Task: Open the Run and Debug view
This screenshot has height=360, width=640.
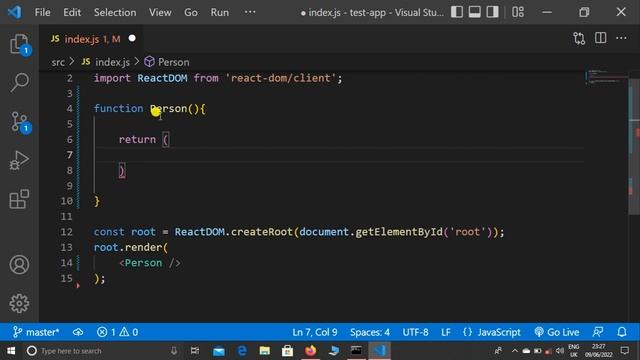Action: point(19,160)
